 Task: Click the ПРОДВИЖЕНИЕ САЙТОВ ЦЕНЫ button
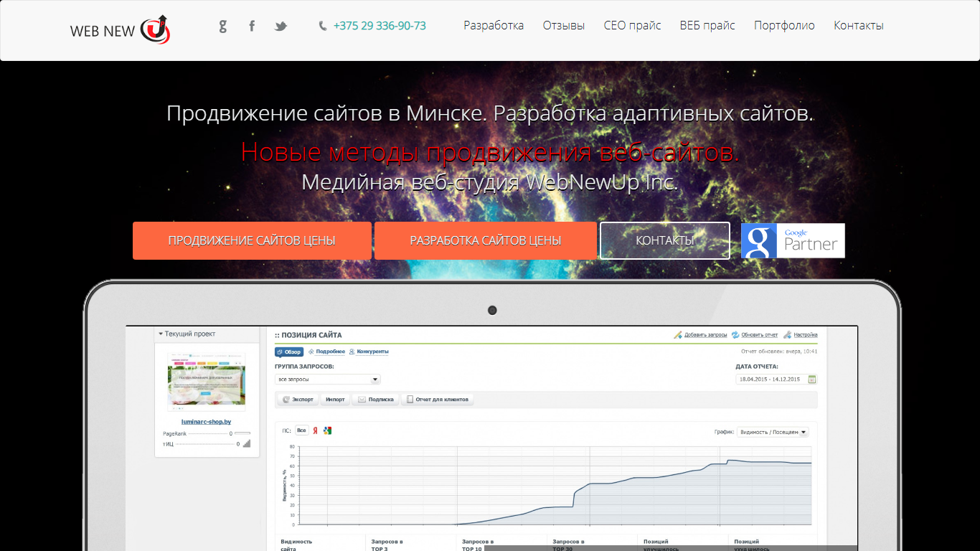pos(252,240)
